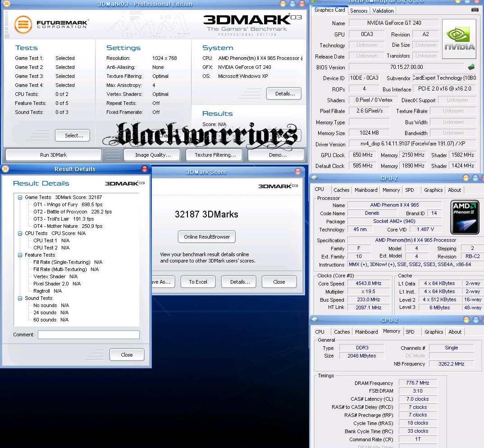This screenshot has height=448, width=484.
Task: Click GPU Clock value 650 MHz
Action: (x=363, y=155)
